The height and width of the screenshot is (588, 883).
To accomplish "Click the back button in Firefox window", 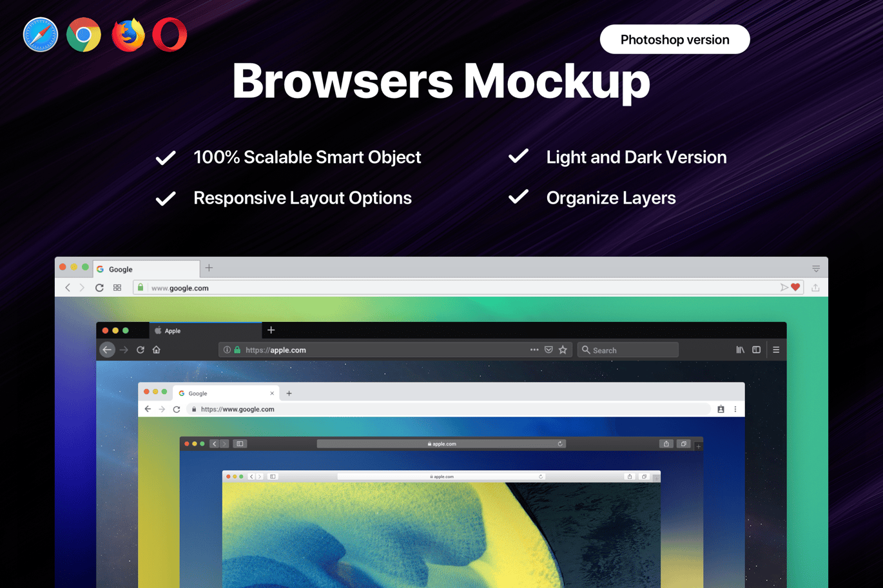I will click(x=108, y=350).
